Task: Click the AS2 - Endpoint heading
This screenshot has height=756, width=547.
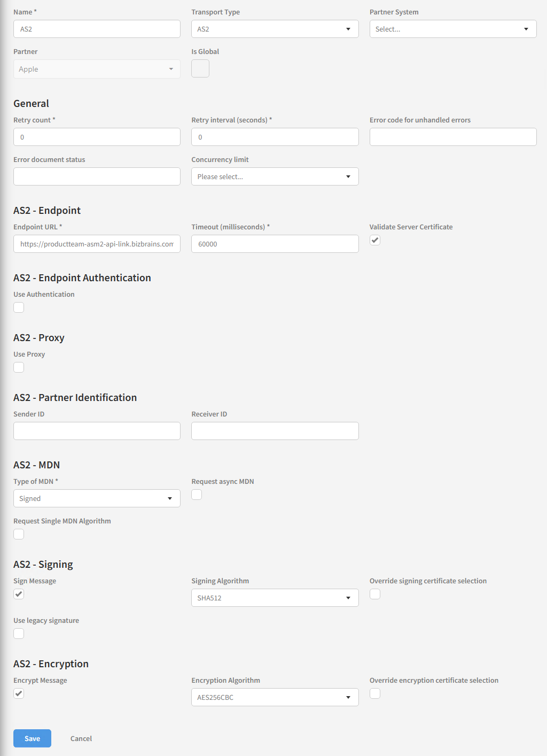Action: [47, 211]
